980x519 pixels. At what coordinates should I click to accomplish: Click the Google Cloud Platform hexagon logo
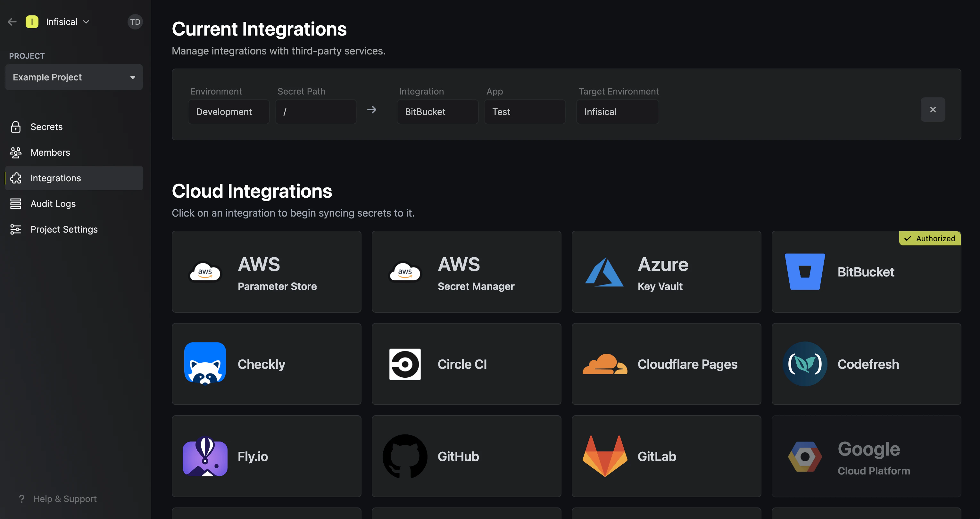tap(805, 457)
